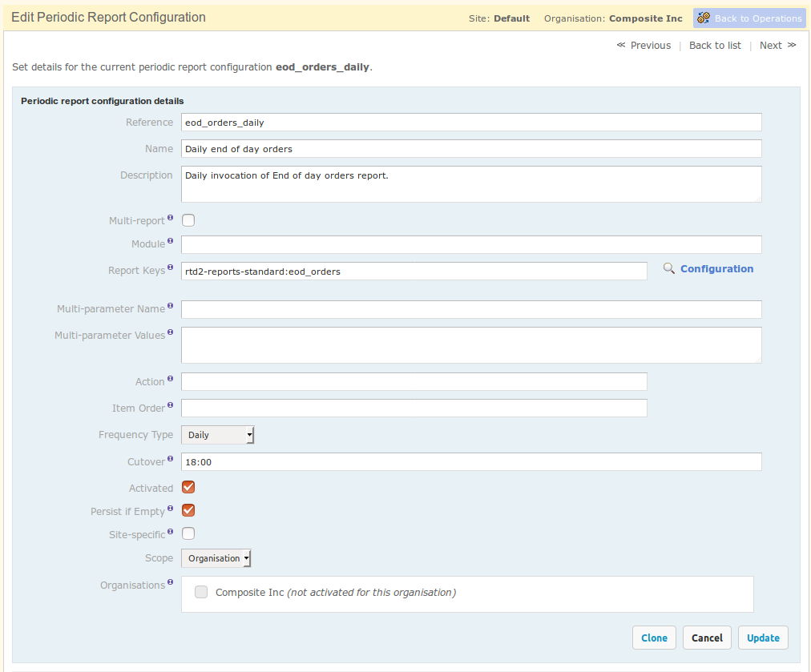This screenshot has height=672, width=811.
Task: Open the info icon beside Module
Action: [x=171, y=239]
